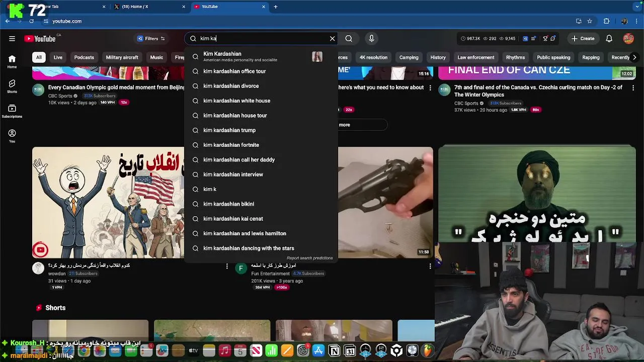Choose the 'kim kardashian white house' suggestion
Viewport: 644px width, 362px height.
point(261,101)
